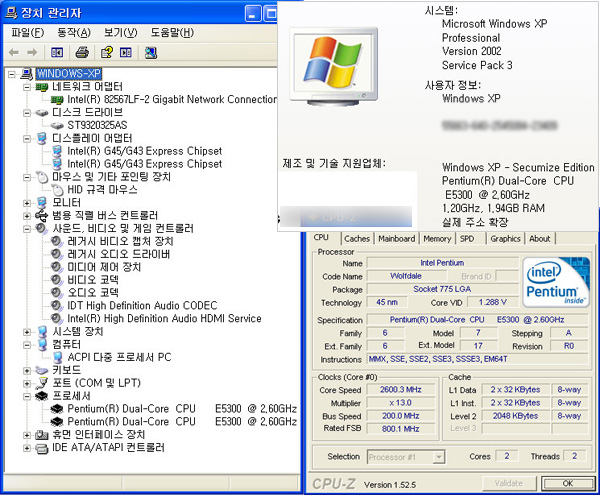Open the 동작(A) menu

(x=74, y=33)
